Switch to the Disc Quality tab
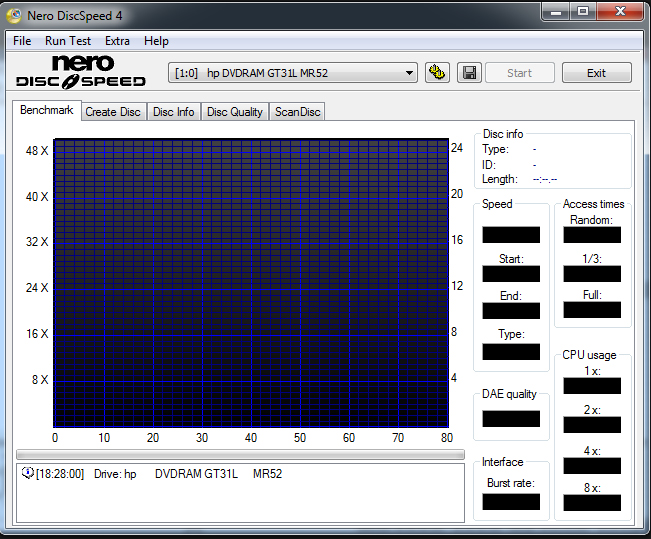This screenshot has height=539, width=651. [235, 112]
